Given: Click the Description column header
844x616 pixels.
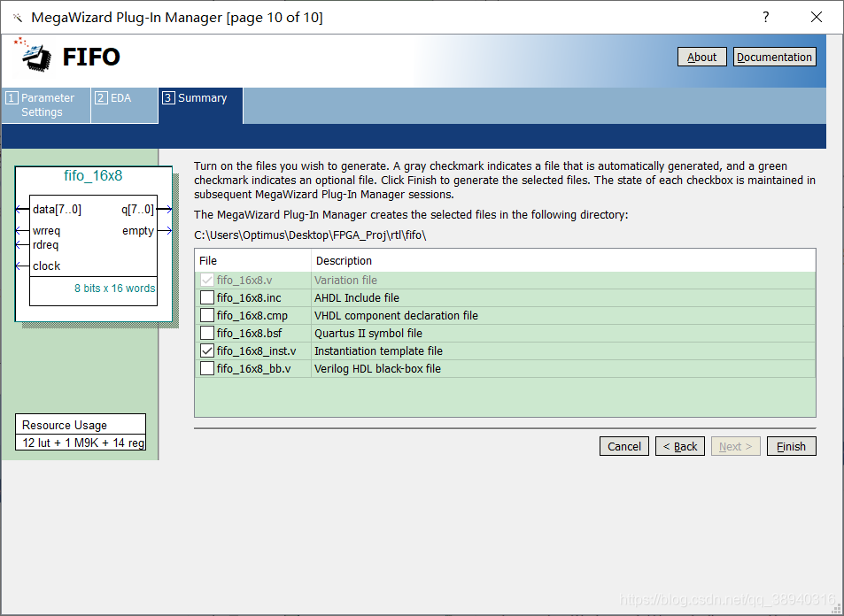Looking at the screenshot, I should pos(563,260).
